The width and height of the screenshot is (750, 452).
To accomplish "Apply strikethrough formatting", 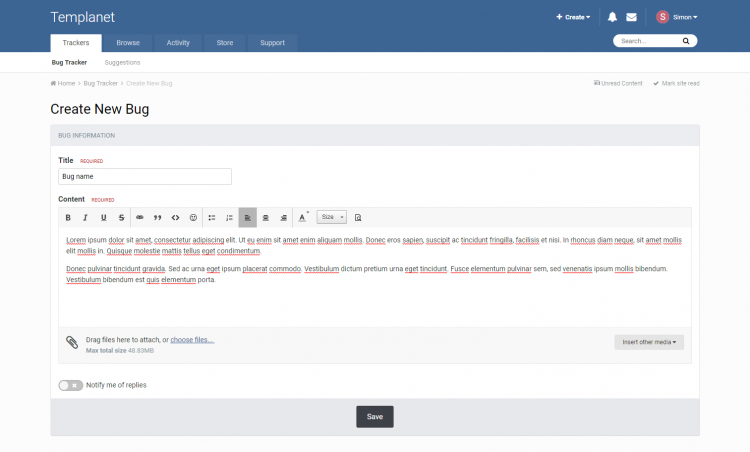I will tap(121, 218).
